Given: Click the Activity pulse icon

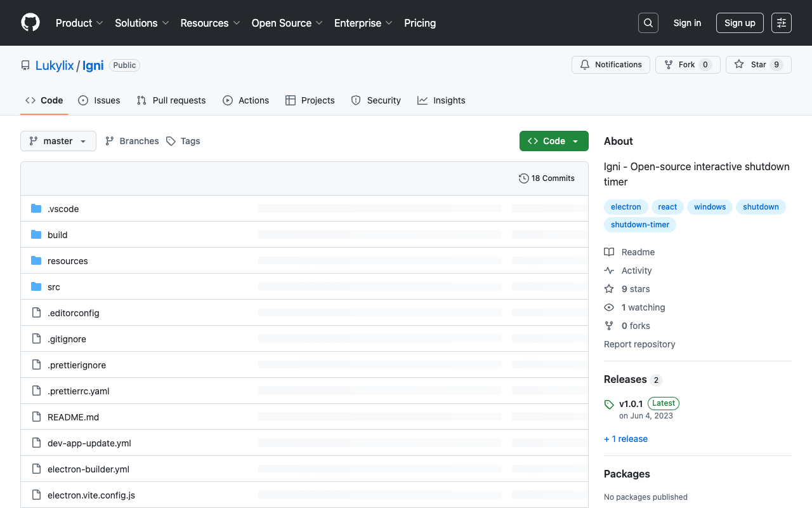Looking at the screenshot, I should click(x=609, y=271).
